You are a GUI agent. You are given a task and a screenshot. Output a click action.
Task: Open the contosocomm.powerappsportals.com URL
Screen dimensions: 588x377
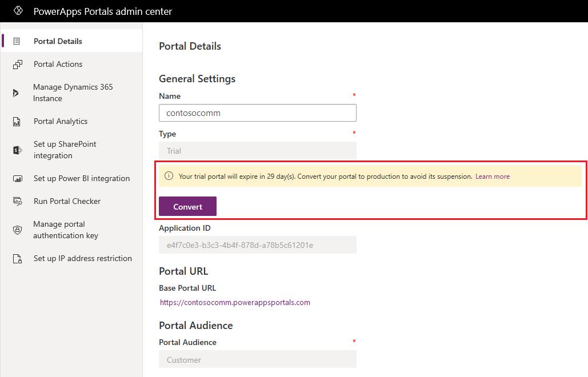[x=235, y=302]
